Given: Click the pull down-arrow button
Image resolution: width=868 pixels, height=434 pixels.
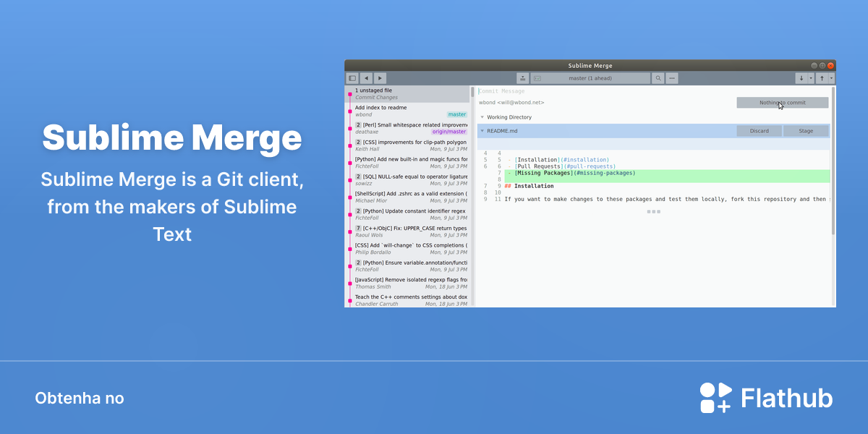Looking at the screenshot, I should [x=801, y=78].
